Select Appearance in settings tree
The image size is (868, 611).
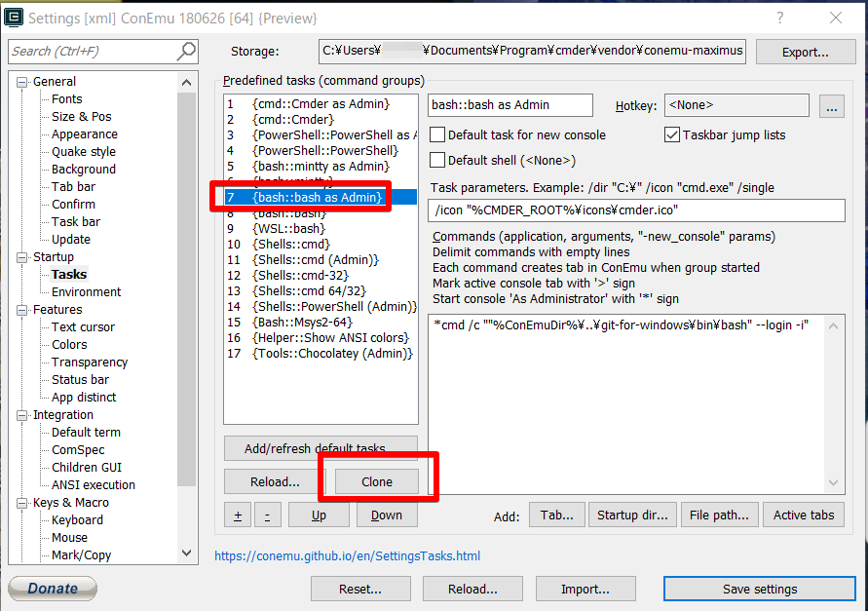pos(85,134)
